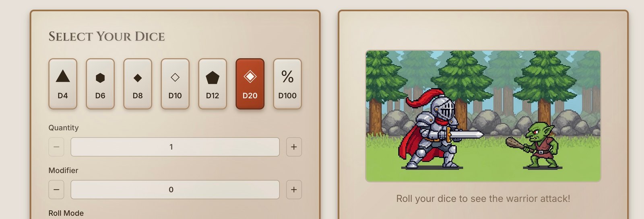Select the D4 triangle die
Screen dimensions: 644x219
[63, 84]
